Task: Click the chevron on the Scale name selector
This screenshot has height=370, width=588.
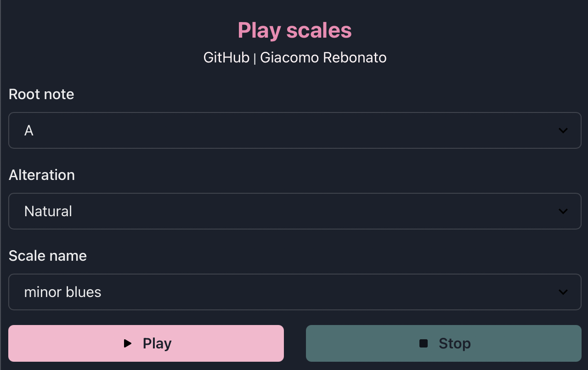Action: pos(563,292)
